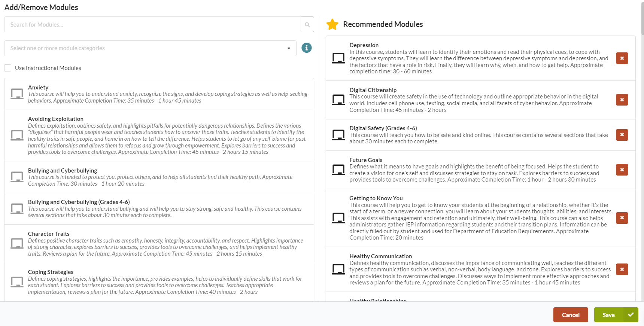Click the search magnifier icon button
The image size is (644, 326).
coord(307,24)
